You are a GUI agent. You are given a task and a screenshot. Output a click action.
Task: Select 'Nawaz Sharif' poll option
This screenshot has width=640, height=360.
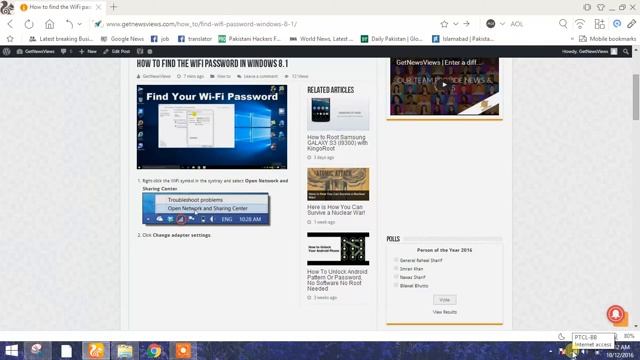[396, 277]
